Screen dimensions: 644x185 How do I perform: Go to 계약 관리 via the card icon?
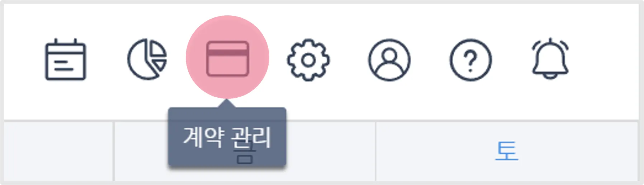tap(227, 58)
